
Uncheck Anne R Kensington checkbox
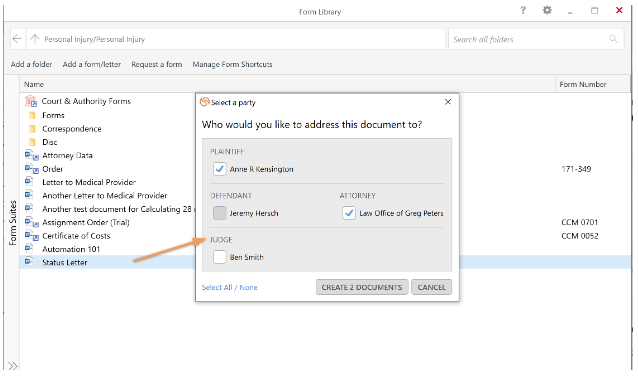[x=220, y=169]
